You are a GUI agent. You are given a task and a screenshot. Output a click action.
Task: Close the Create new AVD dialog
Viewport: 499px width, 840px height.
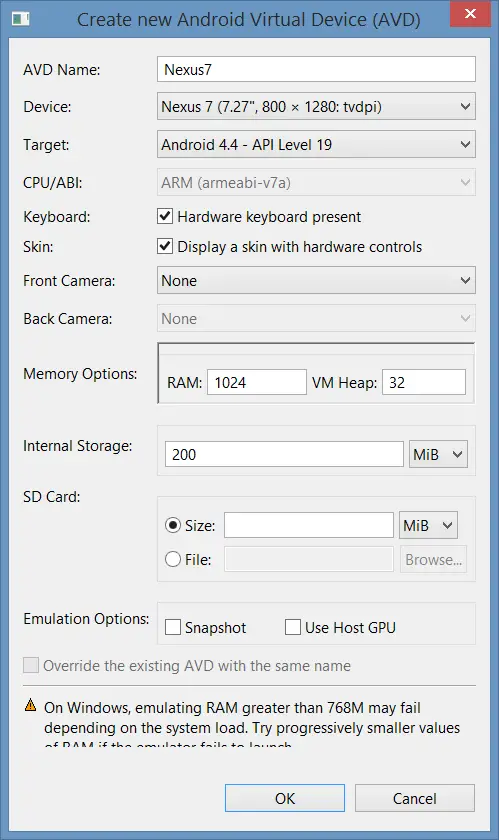(x=470, y=13)
